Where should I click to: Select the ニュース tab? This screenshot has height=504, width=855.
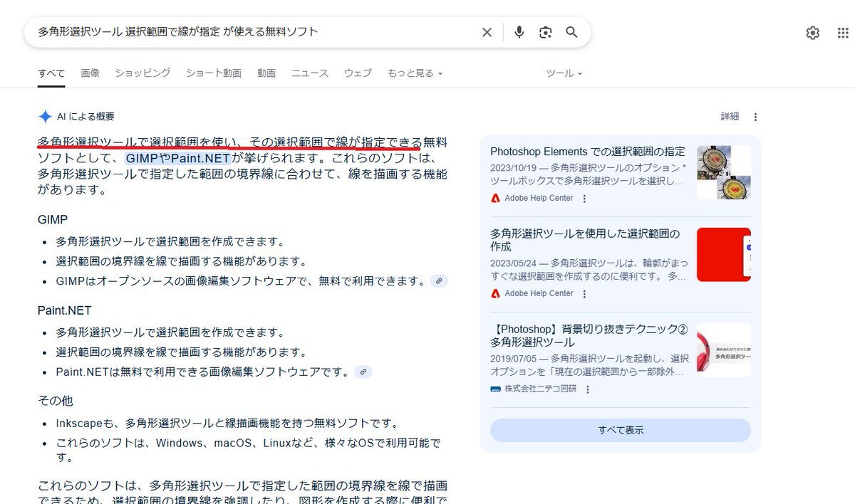coord(310,73)
